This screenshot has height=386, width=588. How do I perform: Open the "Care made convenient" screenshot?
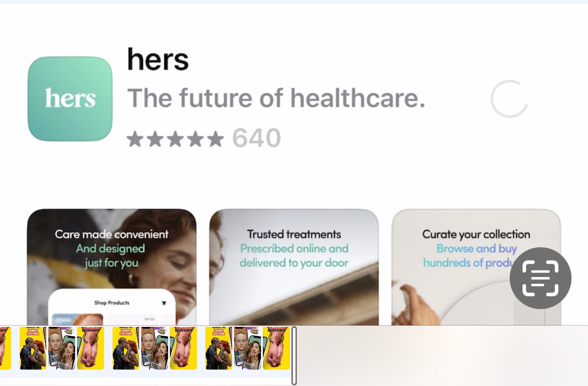coord(112,267)
